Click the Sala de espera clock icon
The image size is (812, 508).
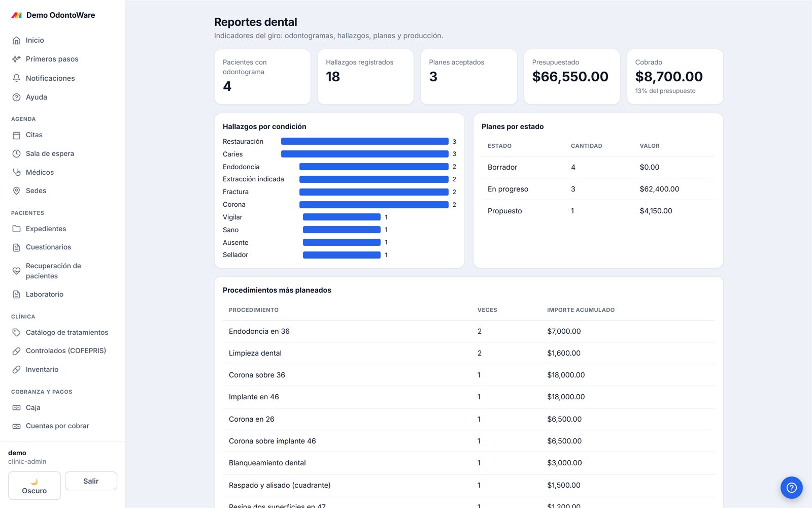(16, 153)
